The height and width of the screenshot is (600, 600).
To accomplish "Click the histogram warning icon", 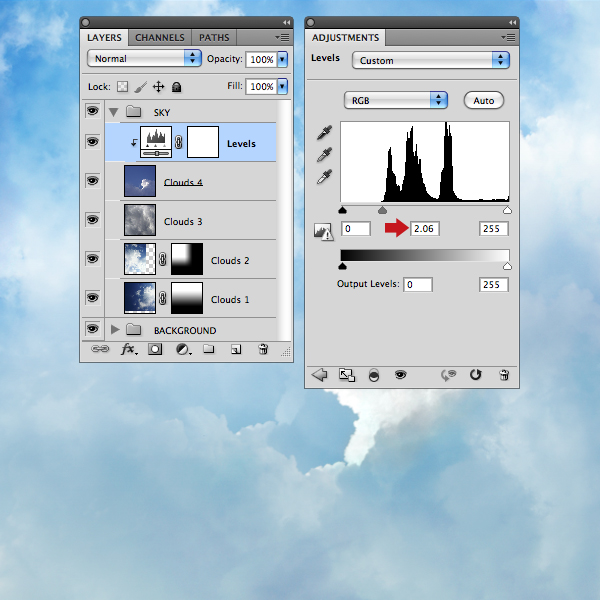I will (x=323, y=231).
